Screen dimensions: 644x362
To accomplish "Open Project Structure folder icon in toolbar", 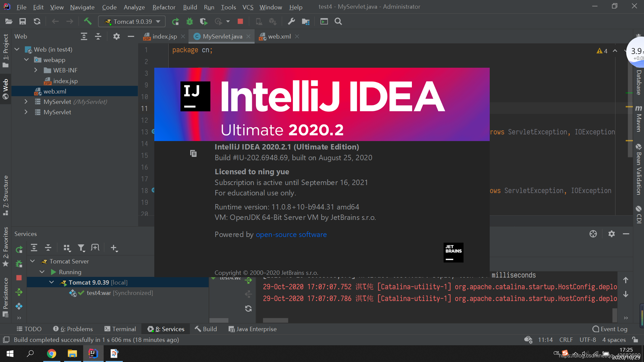I will coord(306,21).
